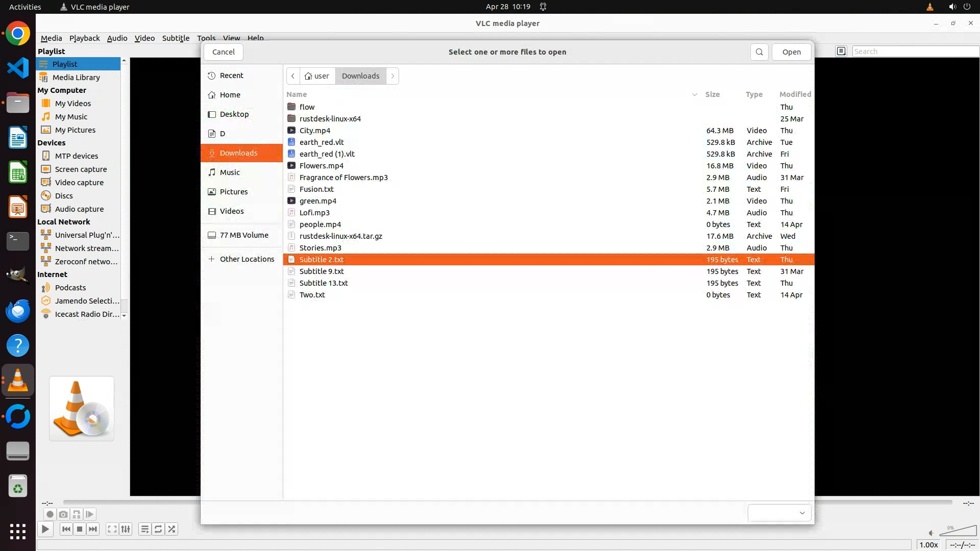Open extended settings equalizer icon
Viewport: 980px width, 551px height.
126,529
